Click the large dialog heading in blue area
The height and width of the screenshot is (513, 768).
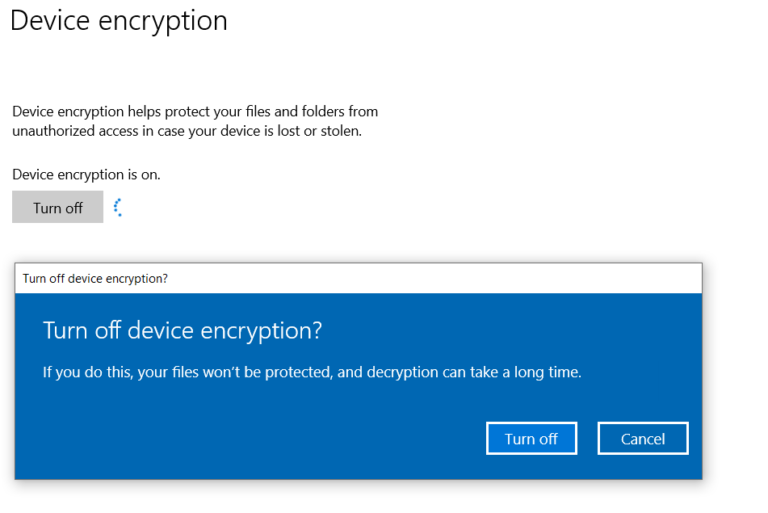(x=182, y=331)
